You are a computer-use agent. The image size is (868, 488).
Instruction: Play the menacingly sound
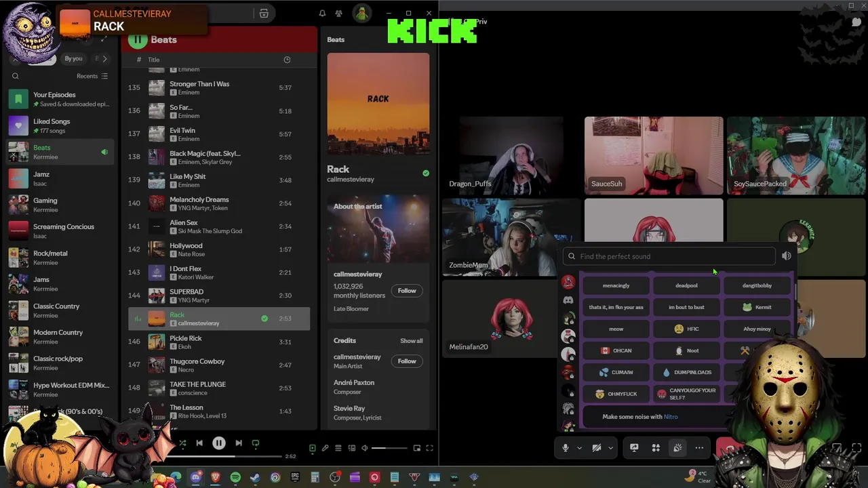(x=616, y=285)
